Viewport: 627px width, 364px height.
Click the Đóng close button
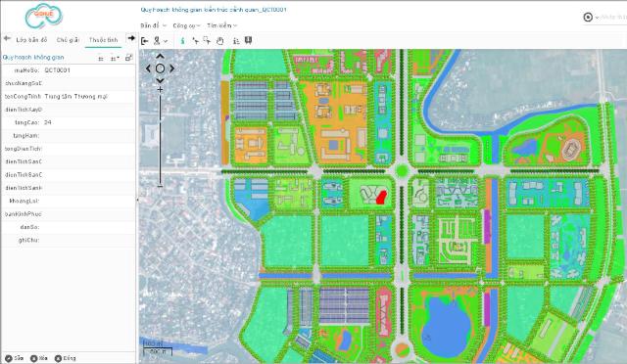(x=66, y=358)
